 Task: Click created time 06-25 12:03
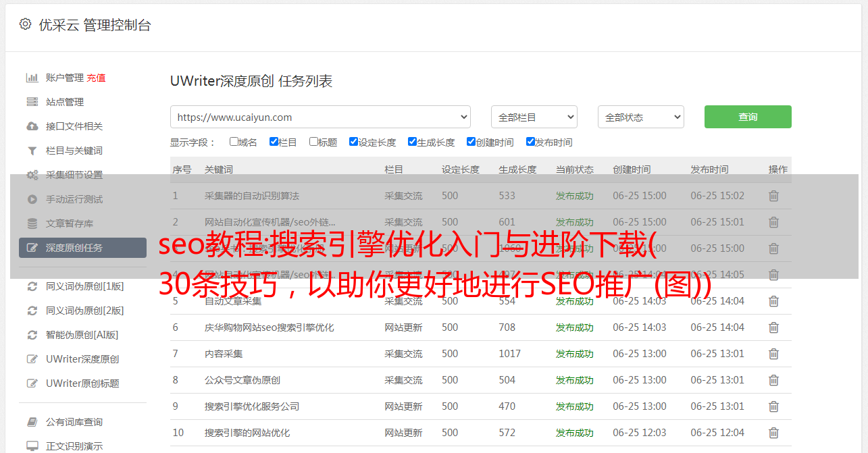click(640, 433)
